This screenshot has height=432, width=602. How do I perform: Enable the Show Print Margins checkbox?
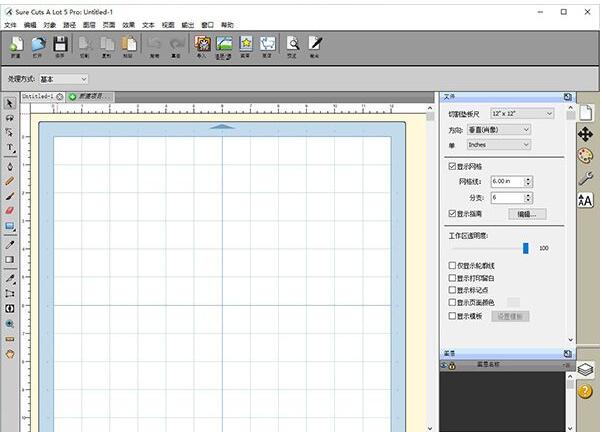click(x=452, y=278)
